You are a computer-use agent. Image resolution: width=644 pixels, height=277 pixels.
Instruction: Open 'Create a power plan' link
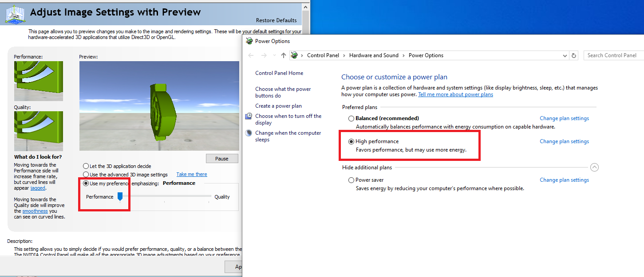(x=278, y=106)
